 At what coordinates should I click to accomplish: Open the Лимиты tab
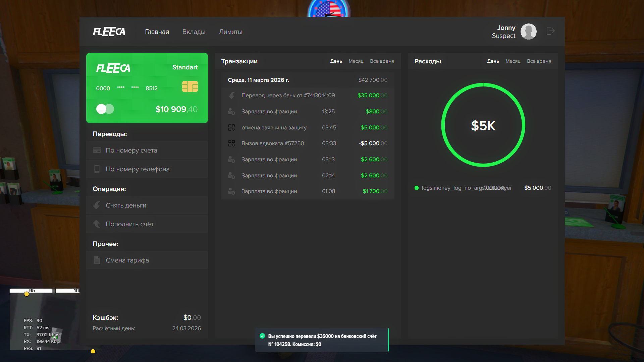pyautogui.click(x=230, y=32)
